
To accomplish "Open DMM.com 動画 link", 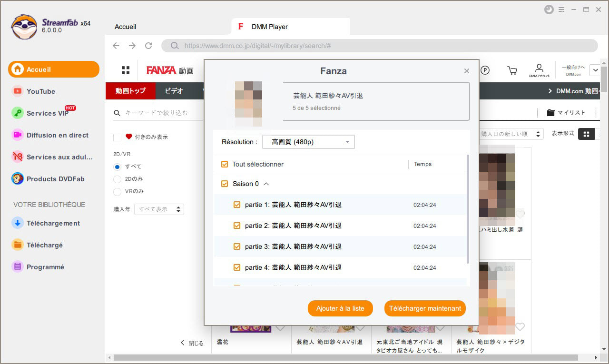I will (573, 91).
